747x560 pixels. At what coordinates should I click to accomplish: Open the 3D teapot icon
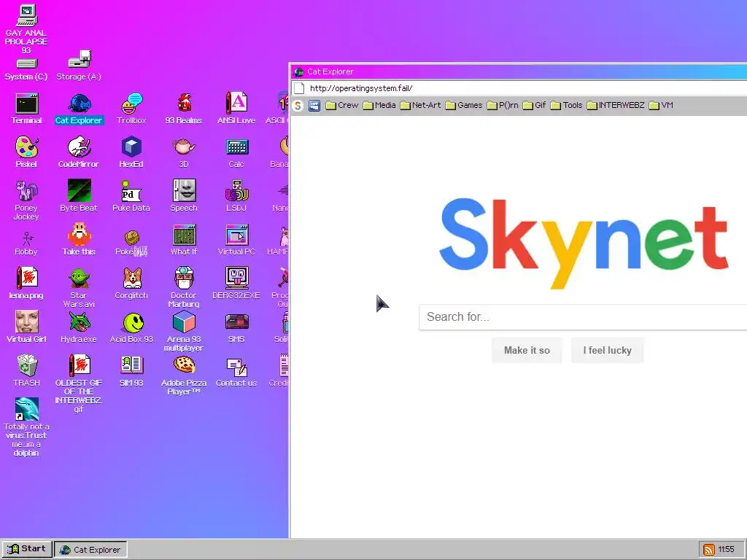pyautogui.click(x=184, y=152)
